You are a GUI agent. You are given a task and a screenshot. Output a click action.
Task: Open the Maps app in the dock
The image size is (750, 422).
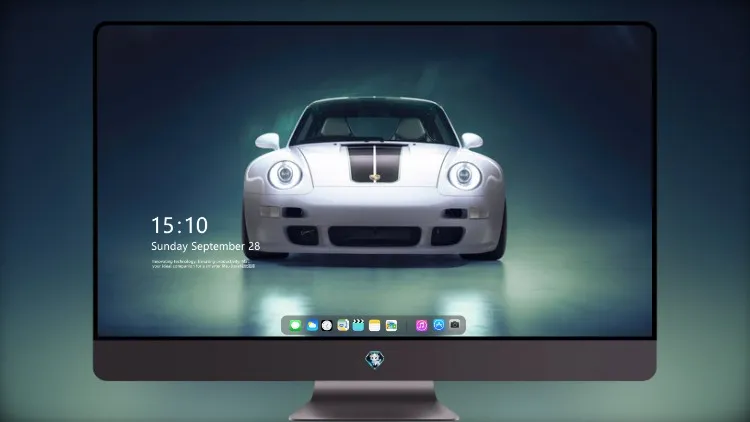pos(343,325)
